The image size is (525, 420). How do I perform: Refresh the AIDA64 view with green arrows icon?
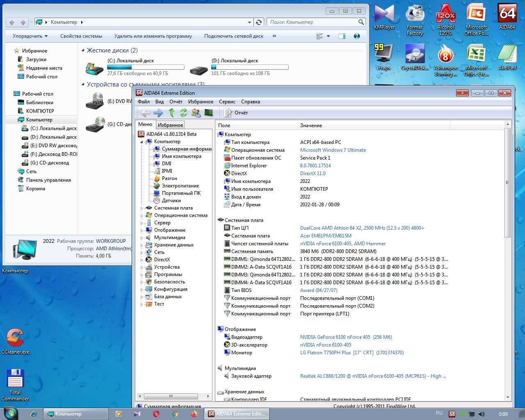click(183, 112)
